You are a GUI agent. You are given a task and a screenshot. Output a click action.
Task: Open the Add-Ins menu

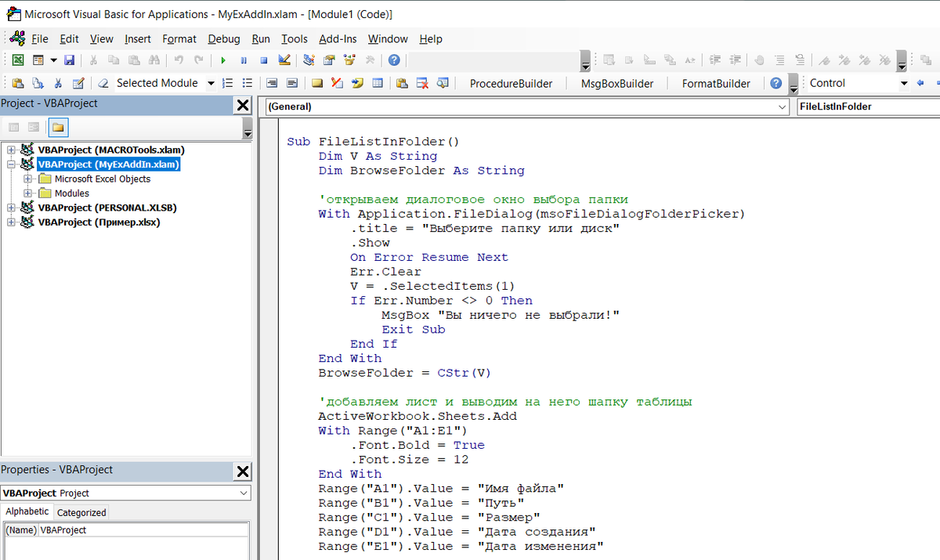click(338, 38)
